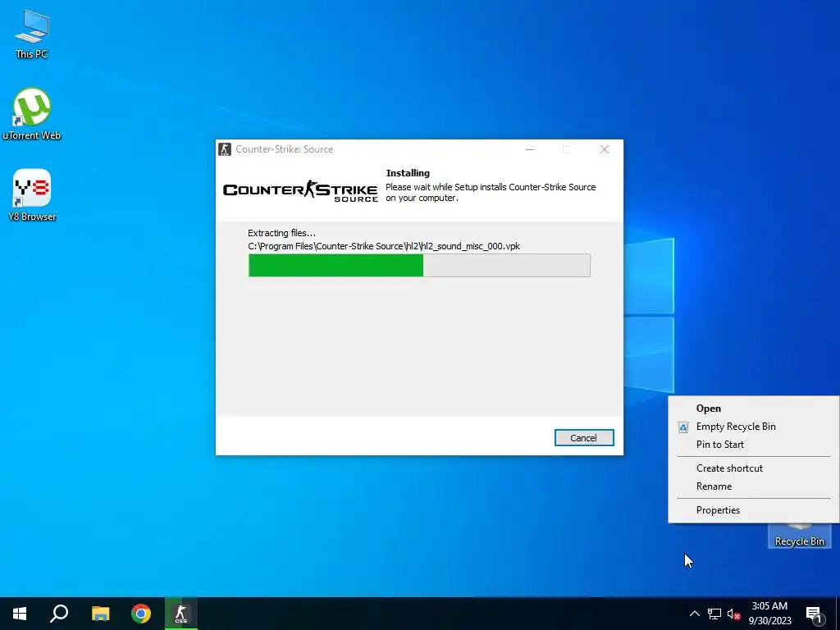Open File Explorer from the taskbar
The width and height of the screenshot is (840, 630).
100,614
